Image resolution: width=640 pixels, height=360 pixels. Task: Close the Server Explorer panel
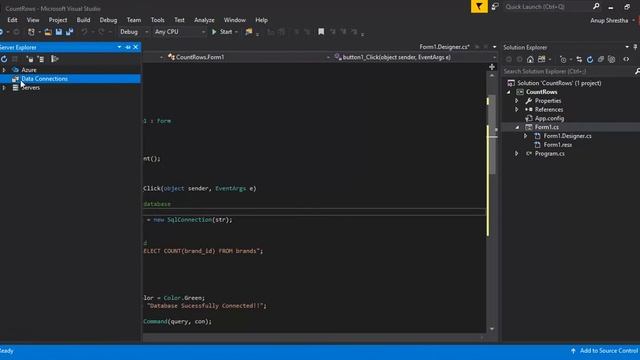(136, 47)
